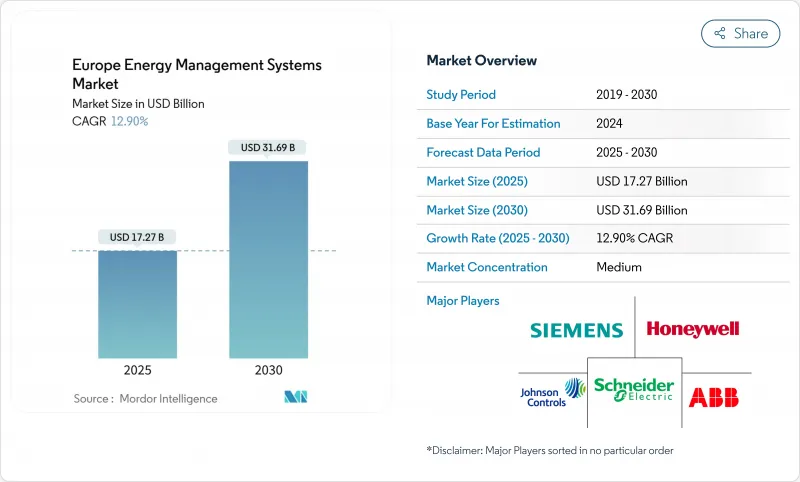Click the Market Overview heading
The height and width of the screenshot is (482, 800).
pyautogui.click(x=482, y=61)
